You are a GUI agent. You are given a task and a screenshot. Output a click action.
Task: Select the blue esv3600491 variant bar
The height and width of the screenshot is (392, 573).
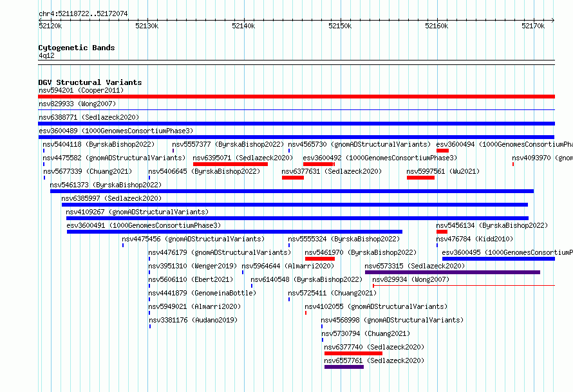point(234,232)
